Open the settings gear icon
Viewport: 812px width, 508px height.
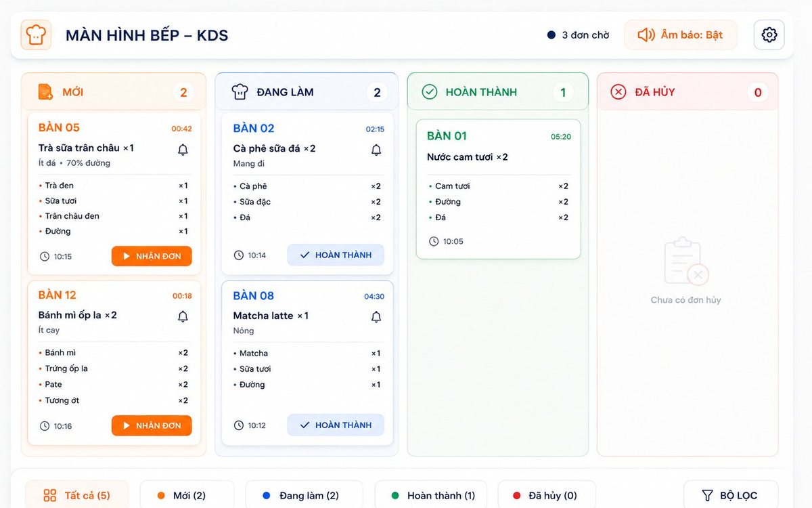(769, 35)
